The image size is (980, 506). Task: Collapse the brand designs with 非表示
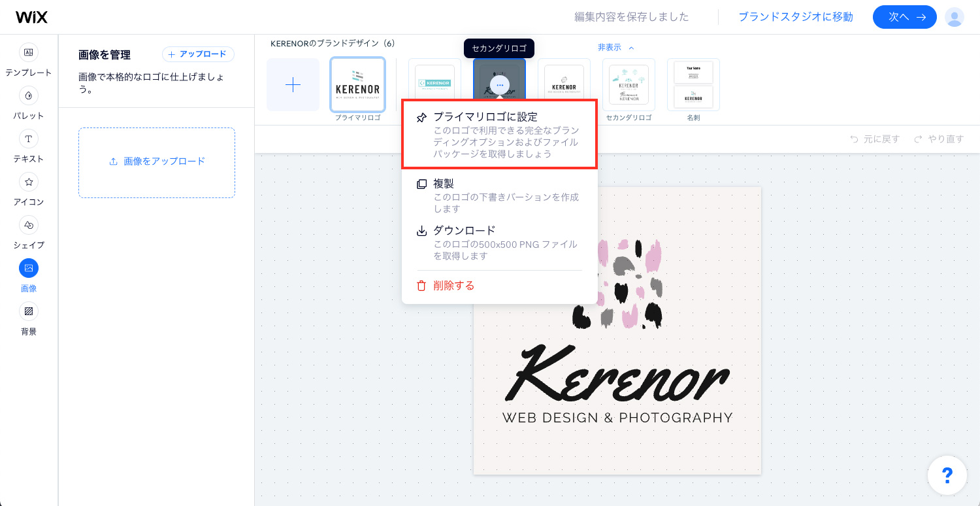615,48
